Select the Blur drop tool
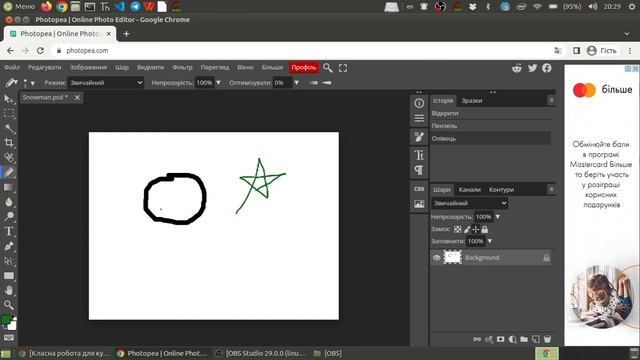Screen dimensions: 640x360 pos(9,202)
